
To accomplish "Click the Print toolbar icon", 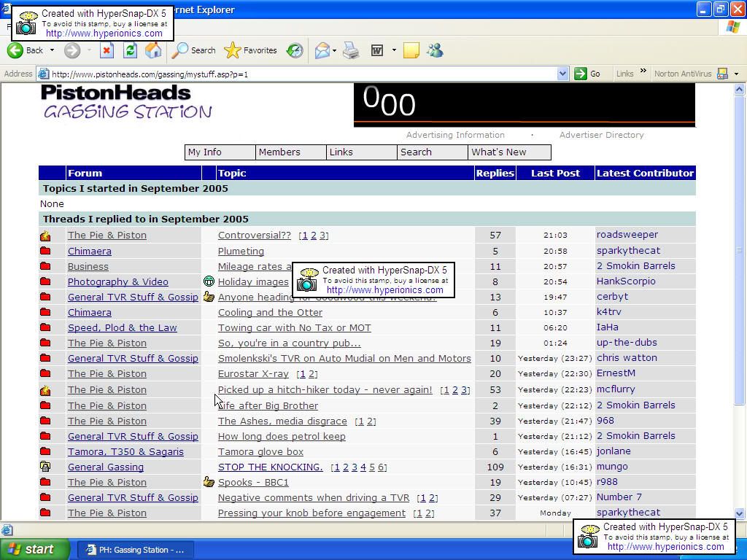I will (x=351, y=50).
